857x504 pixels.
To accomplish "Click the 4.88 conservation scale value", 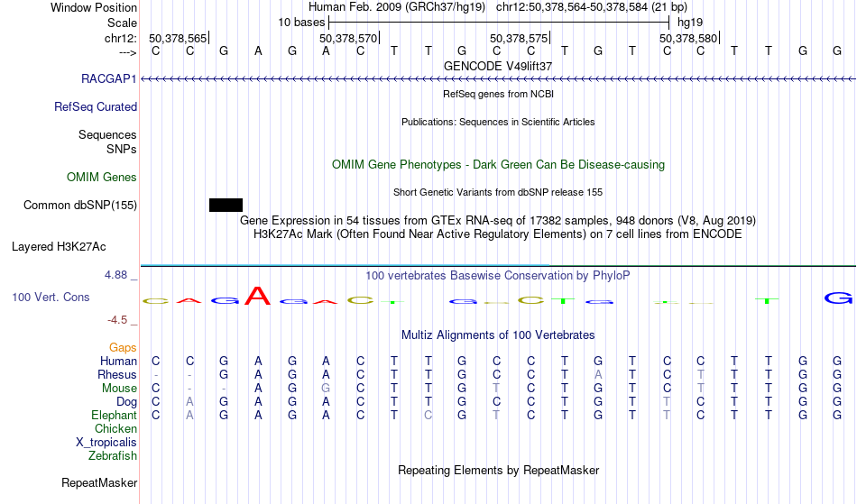I will coord(115,275).
